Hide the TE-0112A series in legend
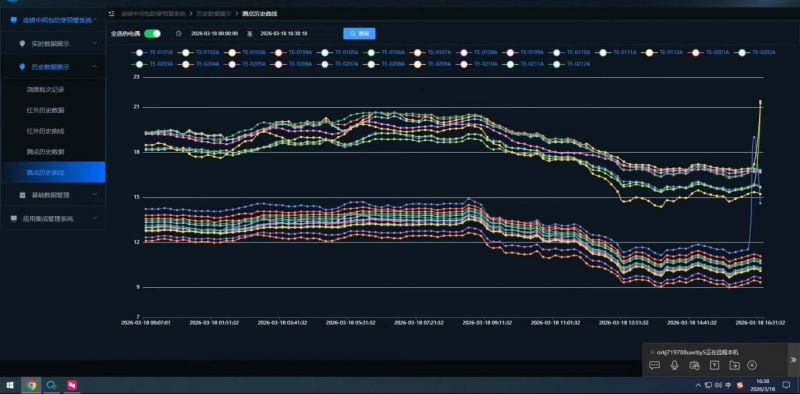The image size is (800, 394). (663, 52)
